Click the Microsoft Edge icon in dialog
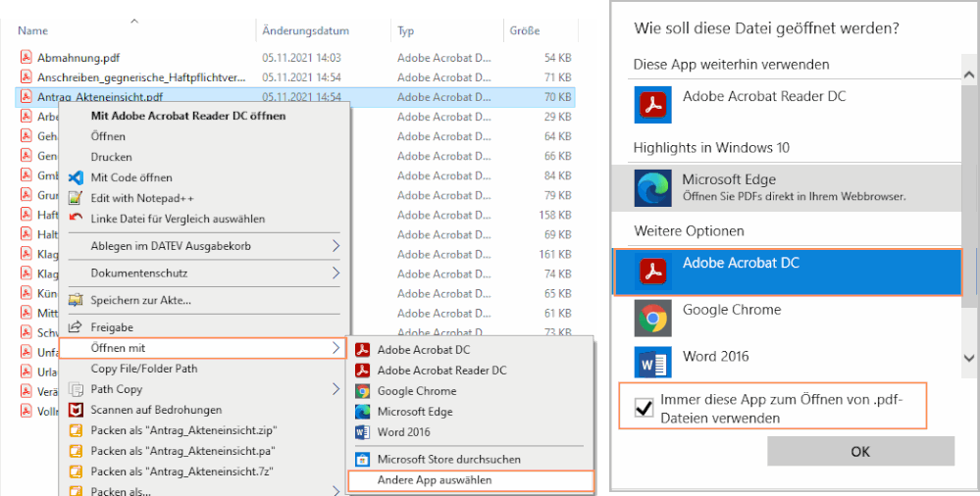 (x=653, y=187)
